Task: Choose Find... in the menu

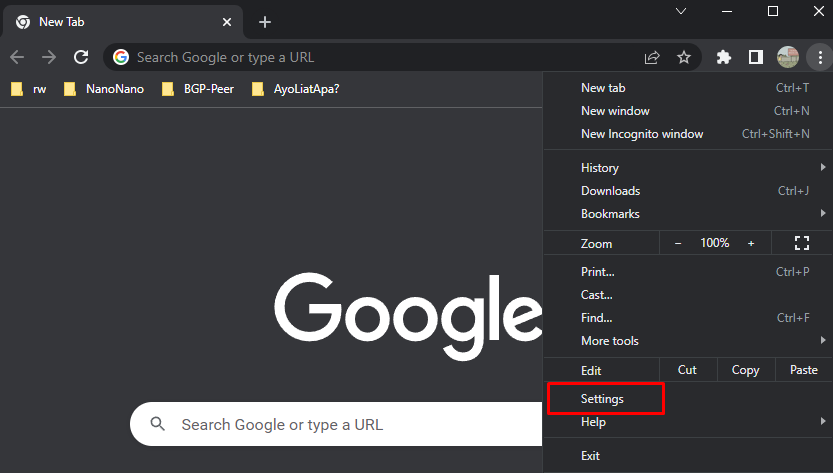Action: 687,318
